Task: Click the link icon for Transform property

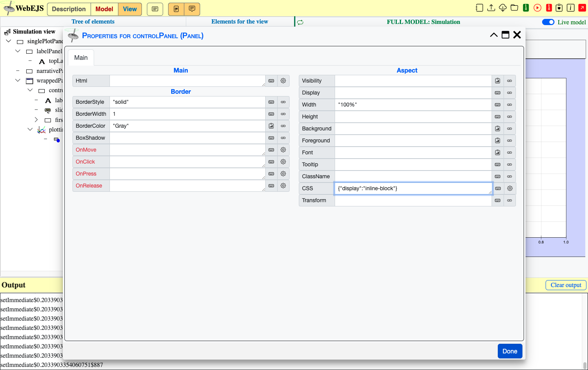Action: (510, 200)
